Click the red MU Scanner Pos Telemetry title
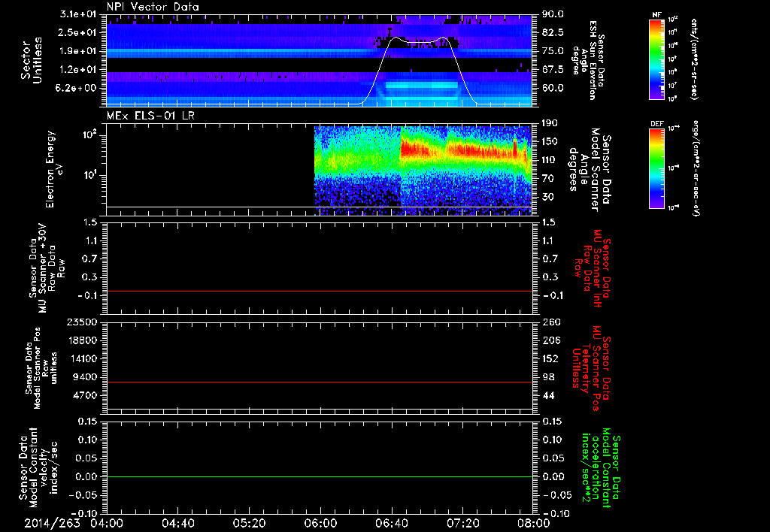 pyautogui.click(x=592, y=368)
